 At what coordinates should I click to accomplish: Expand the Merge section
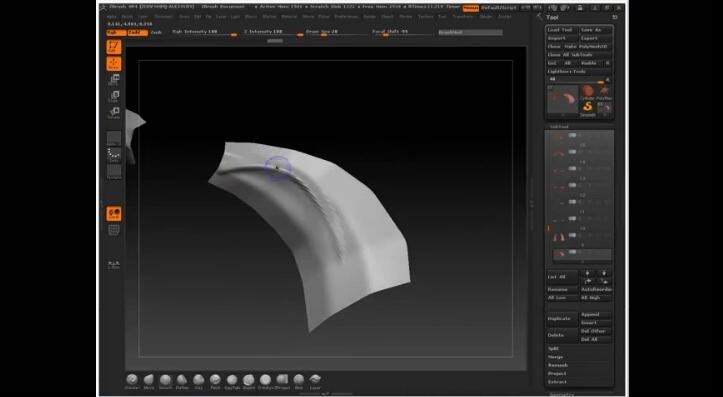tap(555, 357)
